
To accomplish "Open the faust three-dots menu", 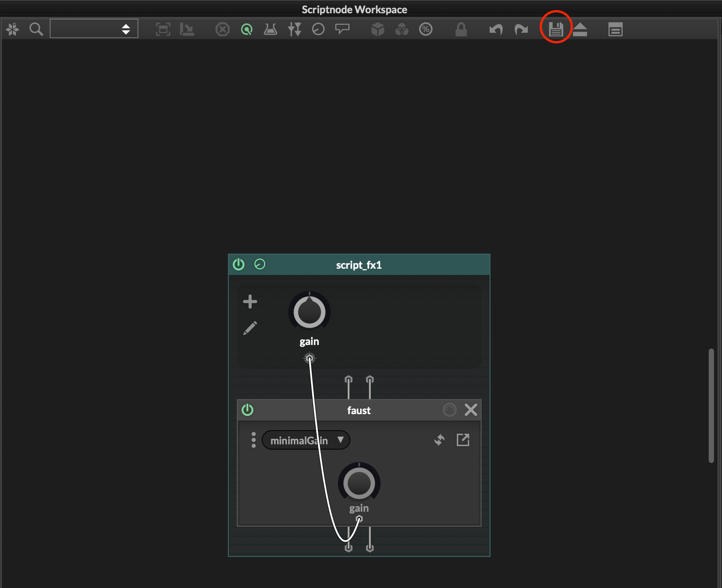I will click(x=254, y=440).
